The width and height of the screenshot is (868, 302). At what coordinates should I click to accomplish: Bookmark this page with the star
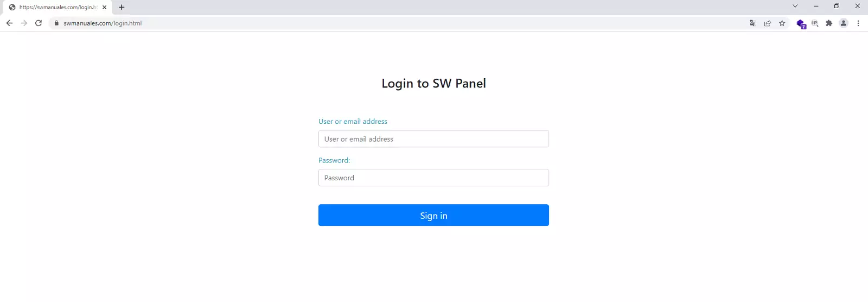782,23
